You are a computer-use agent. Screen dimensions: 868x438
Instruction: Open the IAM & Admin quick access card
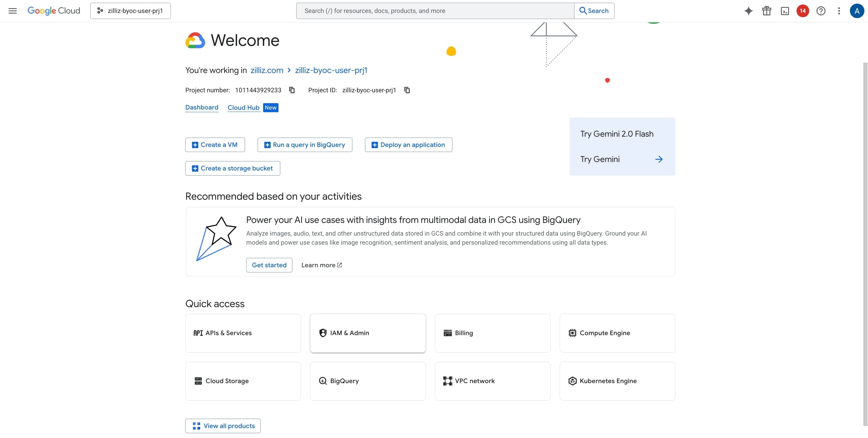pyautogui.click(x=368, y=333)
